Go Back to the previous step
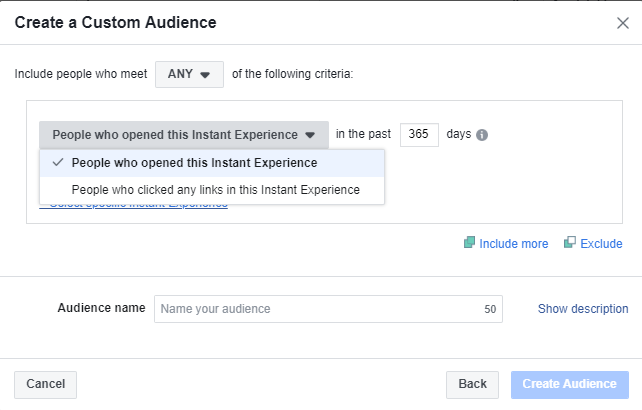 coord(472,384)
